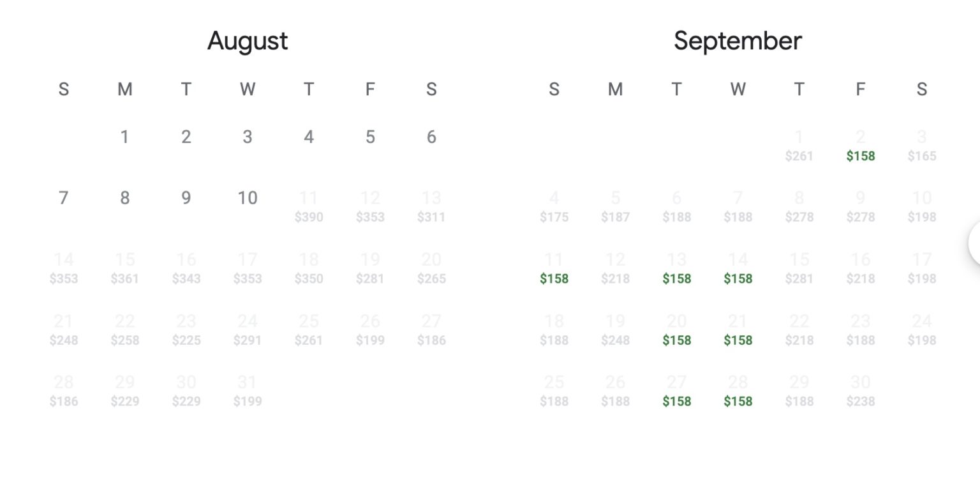980x486 pixels.
Task: Click the next-month arrow at right edge
Action: click(x=974, y=243)
